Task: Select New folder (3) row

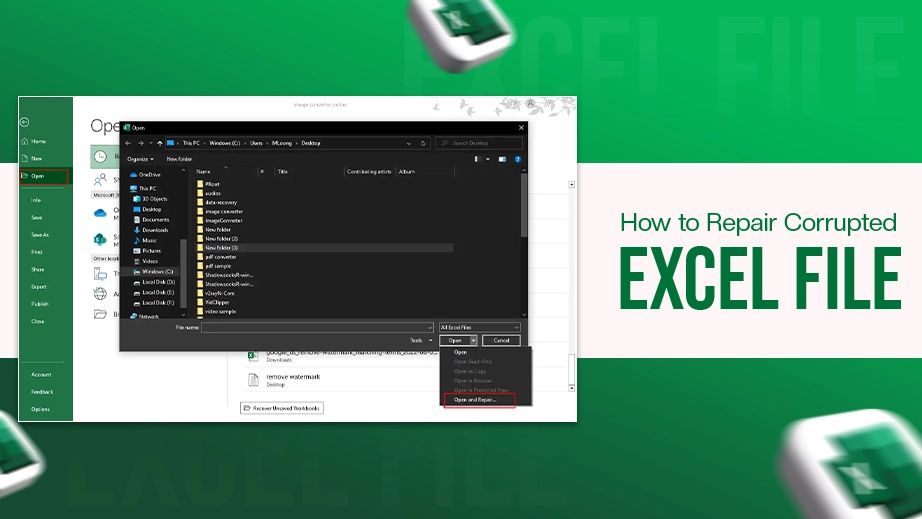Action: (325, 248)
